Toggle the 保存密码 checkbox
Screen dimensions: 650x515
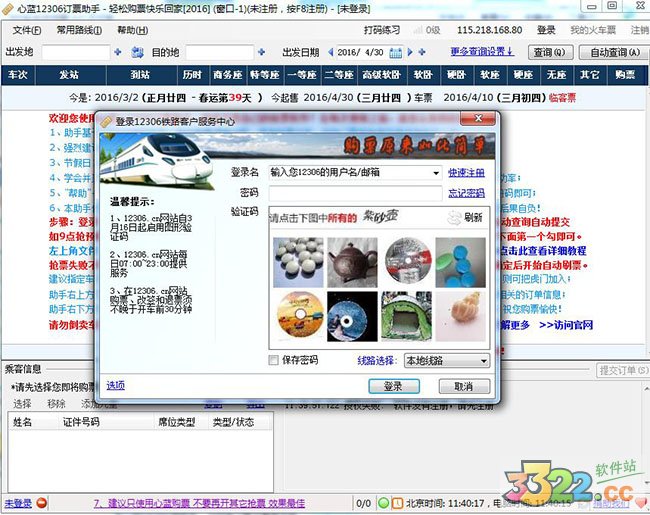(274, 360)
